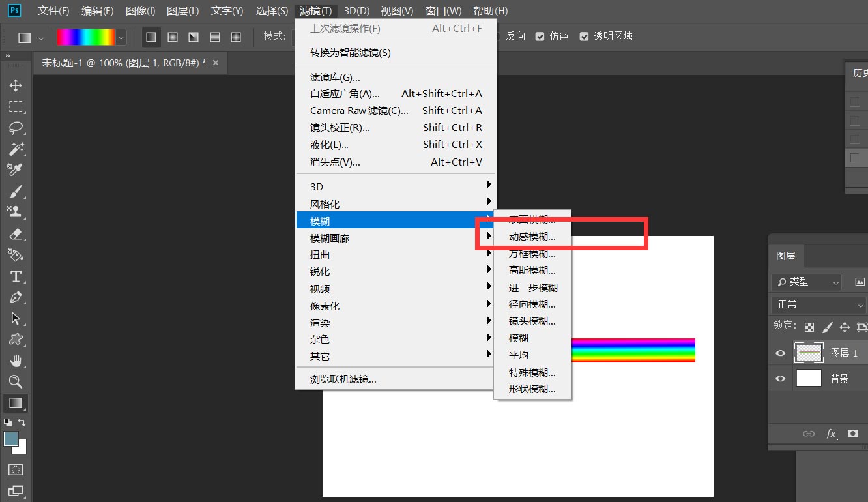Select the Rectangular Marquee tool
This screenshot has height=502, width=868.
(16, 107)
